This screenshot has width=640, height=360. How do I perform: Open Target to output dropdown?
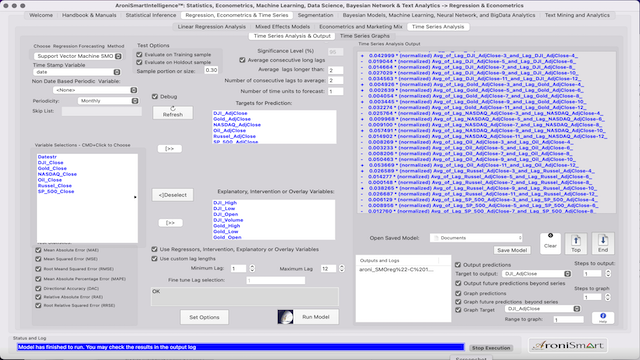click(536, 273)
